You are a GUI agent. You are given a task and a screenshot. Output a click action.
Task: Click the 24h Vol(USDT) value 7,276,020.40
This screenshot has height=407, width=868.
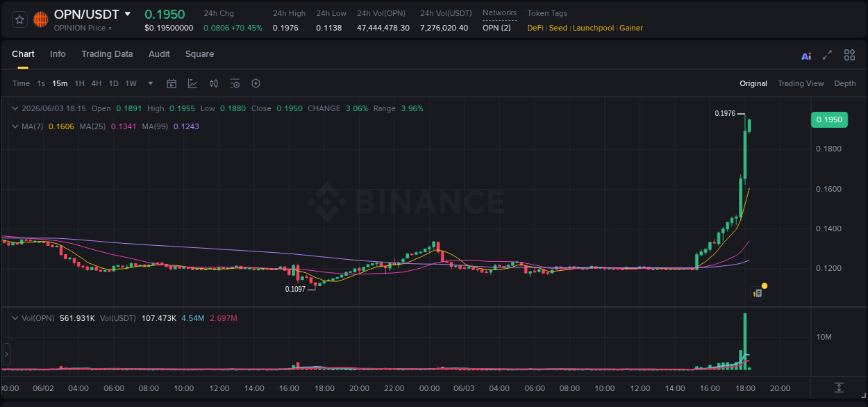[x=444, y=28]
